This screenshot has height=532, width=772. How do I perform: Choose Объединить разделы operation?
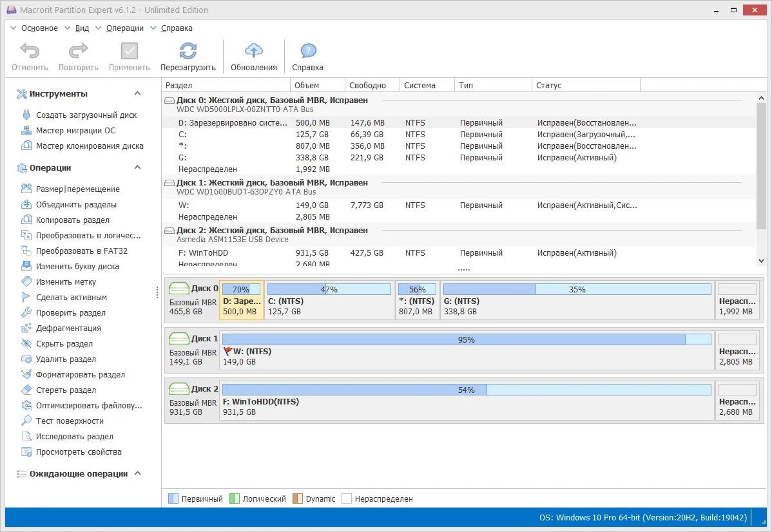76,204
